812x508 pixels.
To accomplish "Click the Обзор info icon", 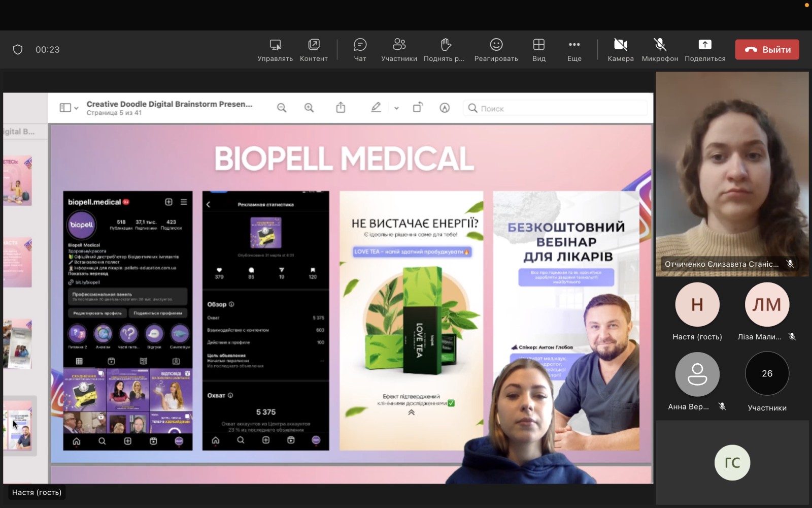I will pos(231,304).
